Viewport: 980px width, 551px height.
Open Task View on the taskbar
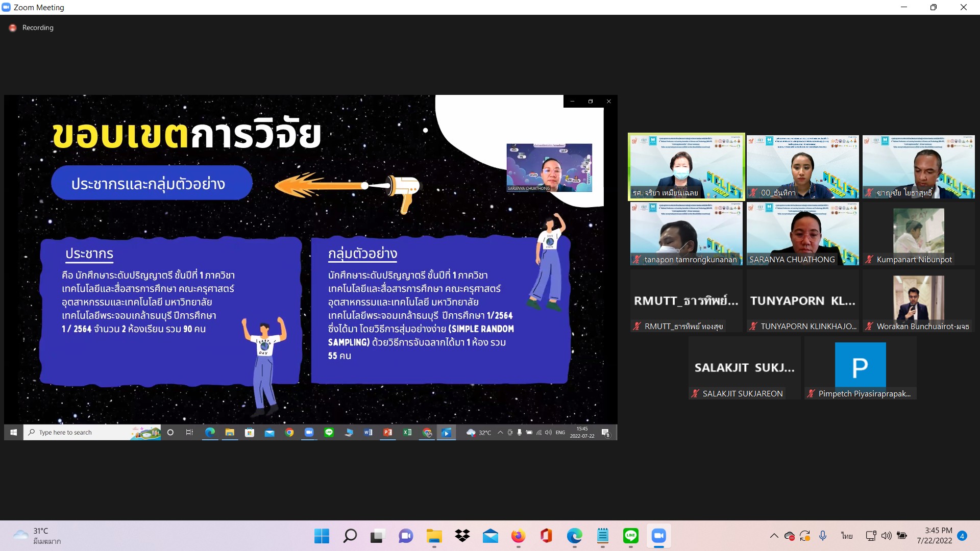pyautogui.click(x=377, y=536)
